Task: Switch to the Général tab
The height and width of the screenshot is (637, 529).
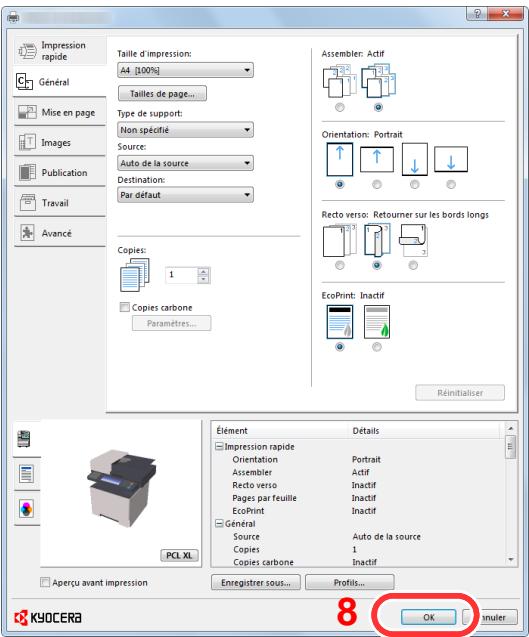Action: coord(60,82)
